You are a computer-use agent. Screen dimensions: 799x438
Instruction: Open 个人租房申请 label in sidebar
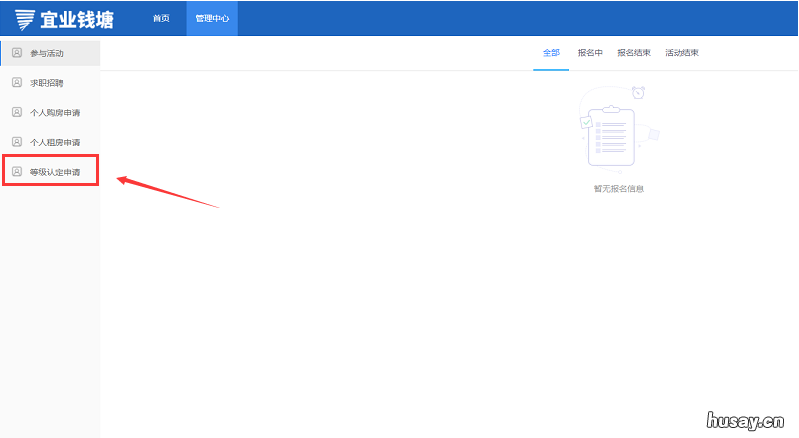click(x=55, y=143)
